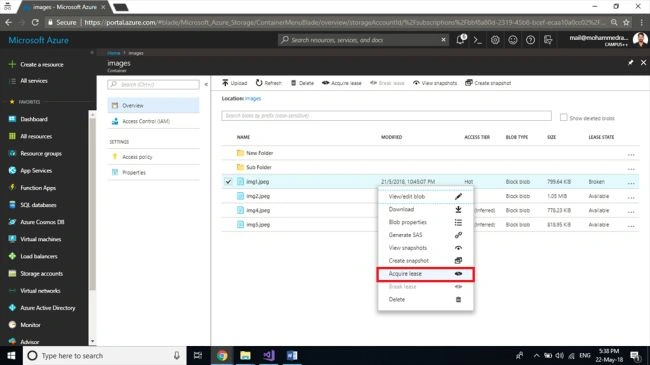Viewport: 650px width, 365px height.
Task: Click the images location link
Action: click(x=253, y=99)
